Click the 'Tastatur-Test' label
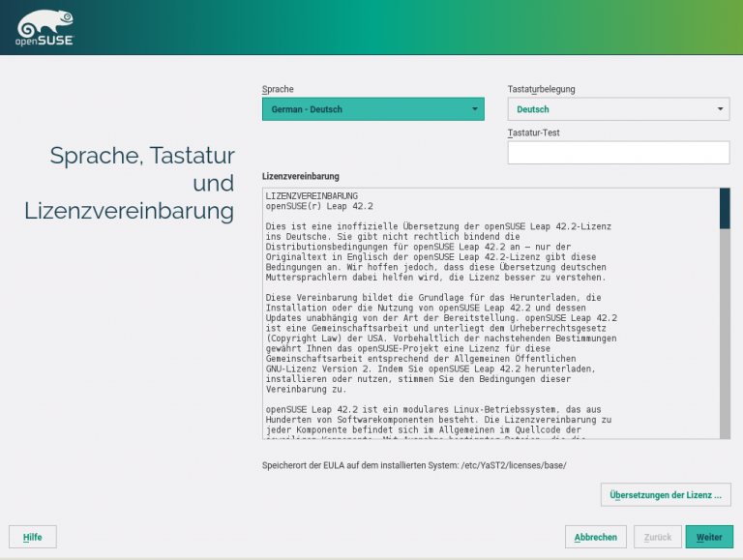The width and height of the screenshot is (743, 560). (534, 133)
